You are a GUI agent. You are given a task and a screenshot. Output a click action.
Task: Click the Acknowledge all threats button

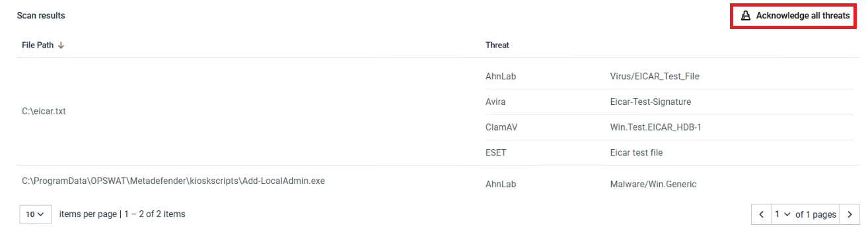click(x=795, y=16)
